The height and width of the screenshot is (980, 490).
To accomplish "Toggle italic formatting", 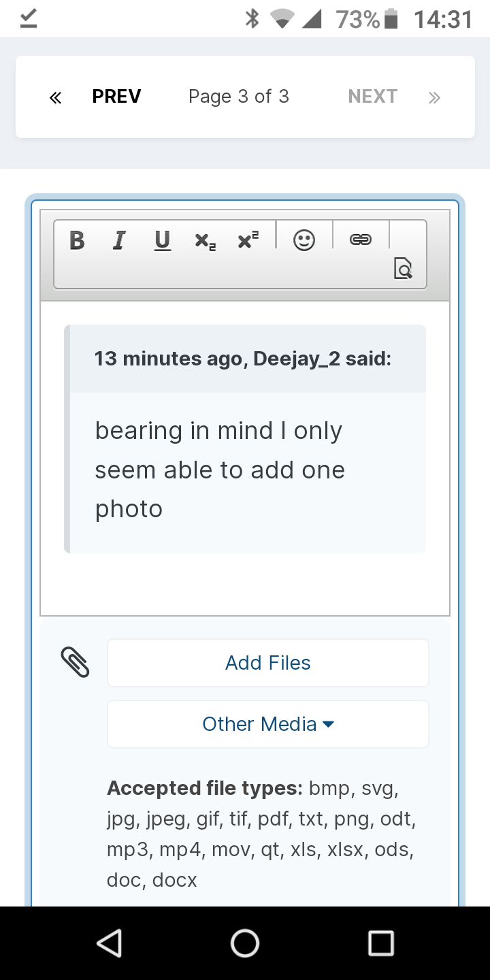I will point(120,240).
